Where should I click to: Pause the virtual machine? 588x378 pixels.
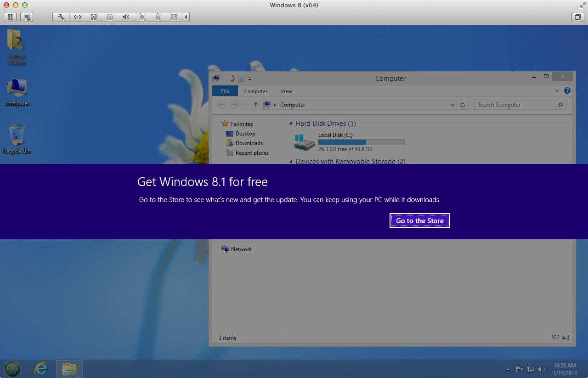coord(10,17)
